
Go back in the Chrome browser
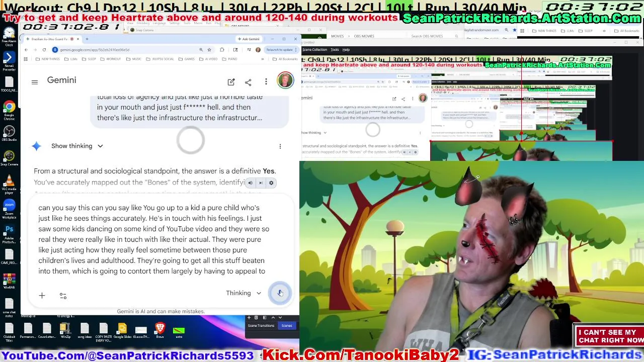[x=26, y=50]
